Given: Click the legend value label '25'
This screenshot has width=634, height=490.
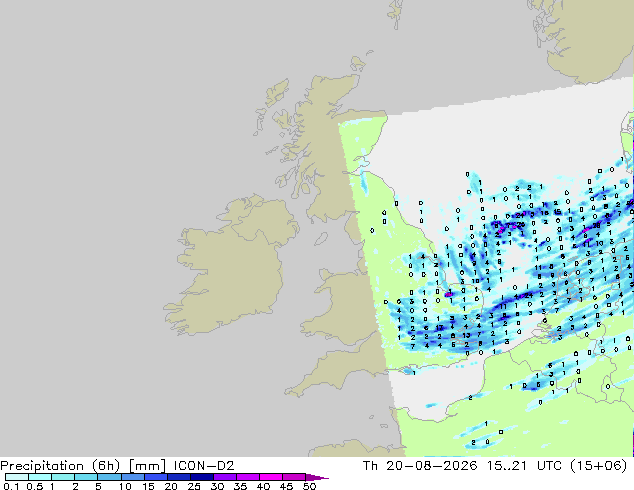Looking at the screenshot, I should 194,486.
